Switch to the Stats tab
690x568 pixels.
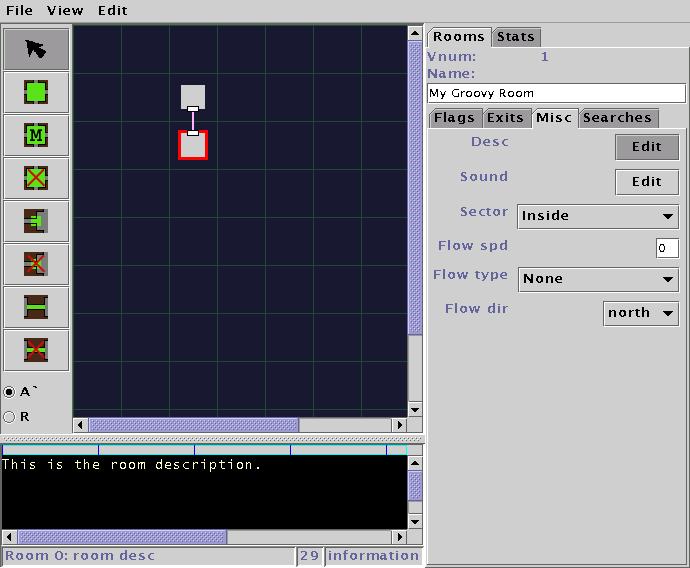pyautogui.click(x=516, y=37)
